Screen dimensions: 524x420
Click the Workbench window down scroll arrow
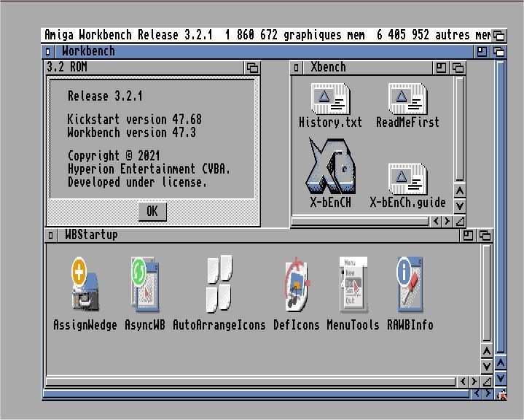coord(501,378)
